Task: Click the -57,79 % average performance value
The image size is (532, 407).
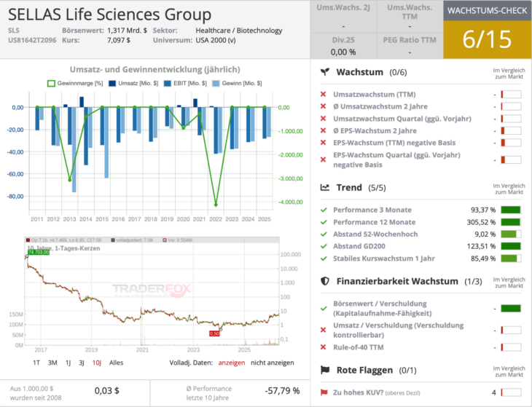Action: [x=282, y=391]
